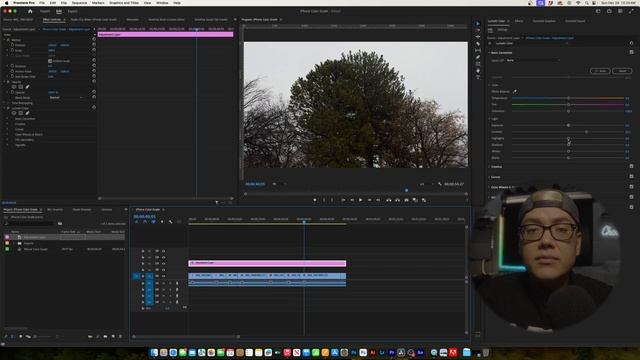Toggle Scale animation stopwatch
640x360 pixels.
12,50
